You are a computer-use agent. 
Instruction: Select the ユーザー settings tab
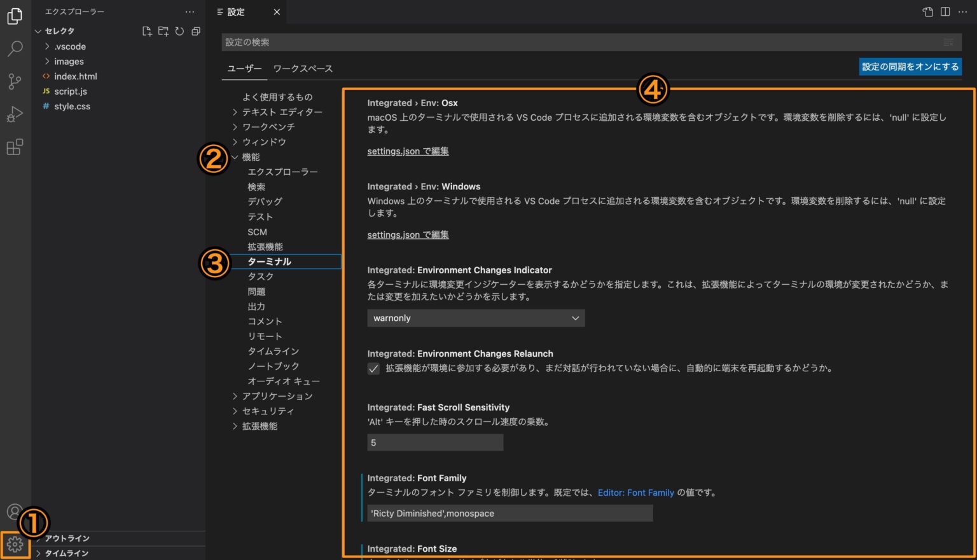click(244, 69)
